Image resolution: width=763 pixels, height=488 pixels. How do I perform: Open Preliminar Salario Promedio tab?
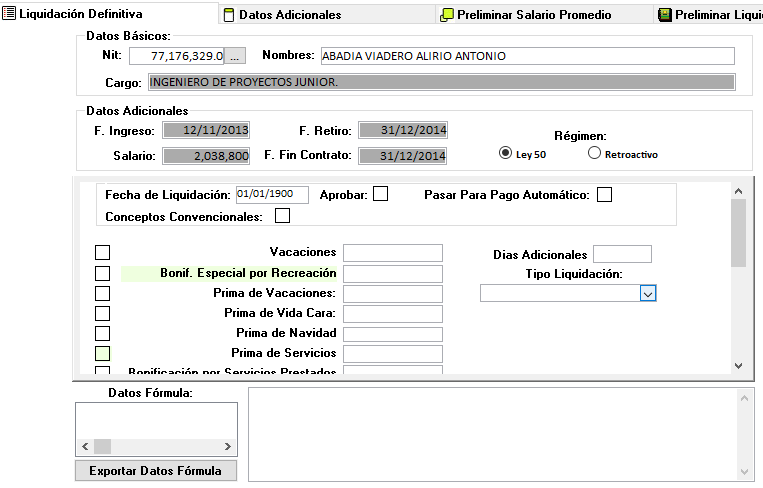click(533, 15)
